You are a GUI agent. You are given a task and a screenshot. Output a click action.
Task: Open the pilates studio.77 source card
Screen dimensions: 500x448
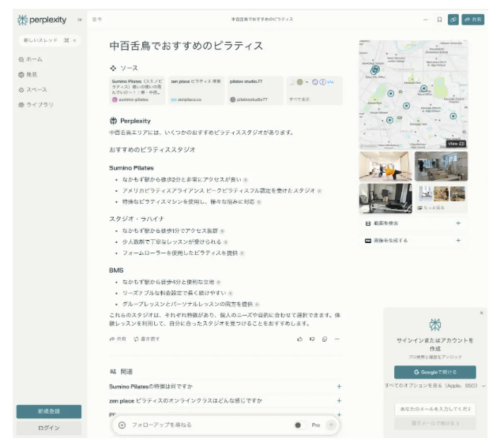255,90
